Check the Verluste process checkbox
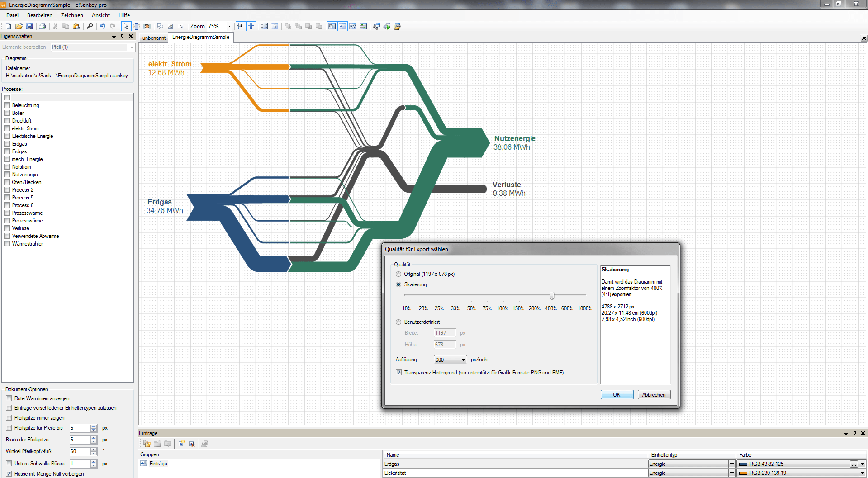 point(7,228)
